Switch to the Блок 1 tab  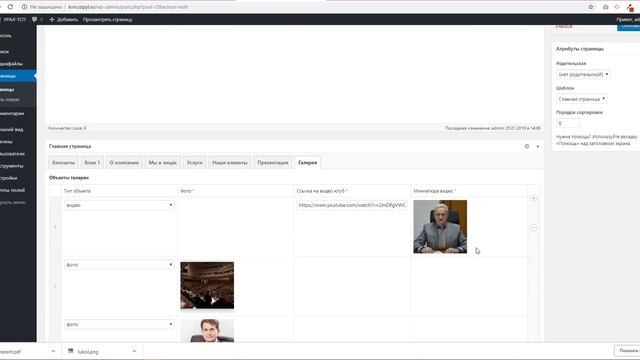tap(92, 162)
